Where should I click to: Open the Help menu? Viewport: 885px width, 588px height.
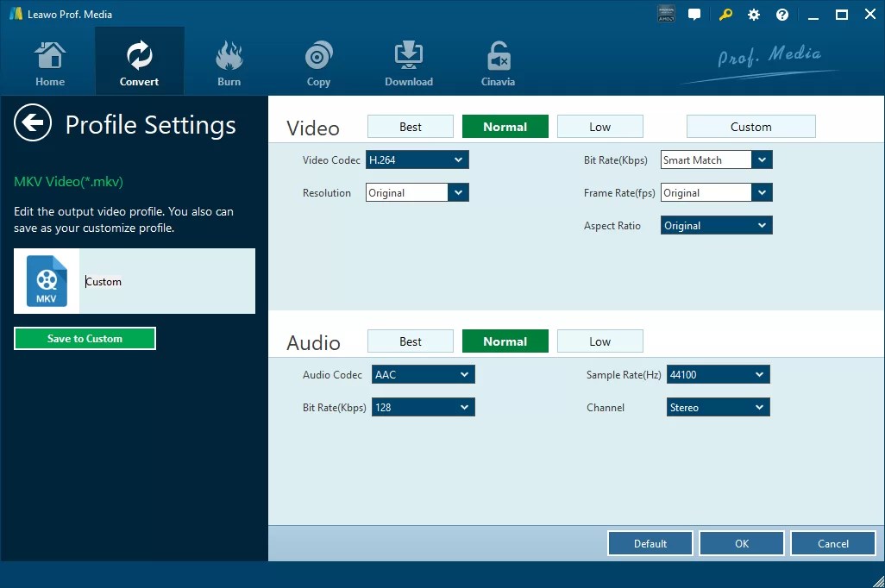[781, 14]
